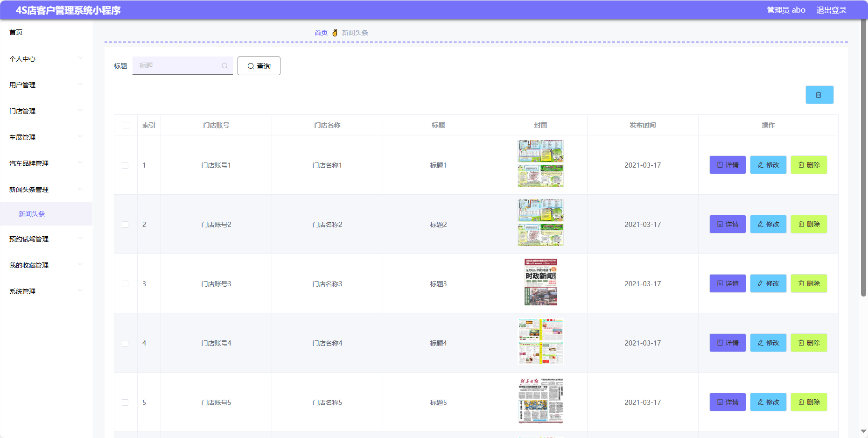
Task: Open the 时政新闻 cover thumbnail for 标题3
Action: 541,282
